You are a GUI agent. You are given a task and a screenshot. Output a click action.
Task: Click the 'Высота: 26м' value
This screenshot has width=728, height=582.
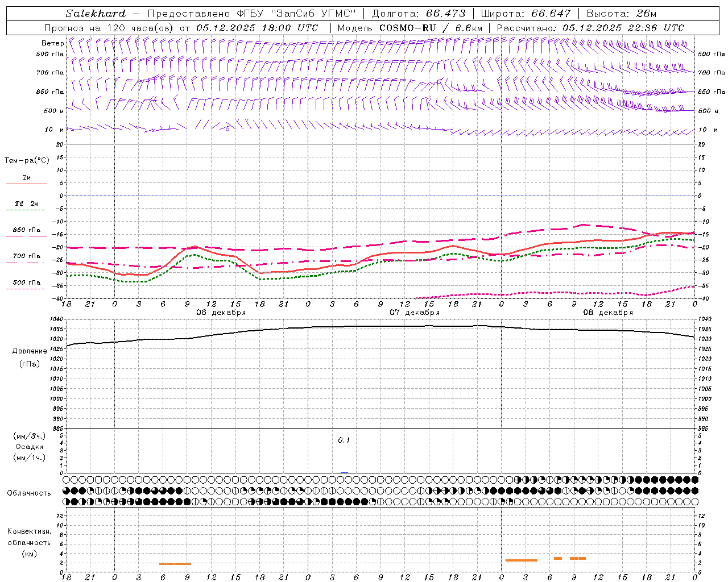pyautogui.click(x=621, y=14)
